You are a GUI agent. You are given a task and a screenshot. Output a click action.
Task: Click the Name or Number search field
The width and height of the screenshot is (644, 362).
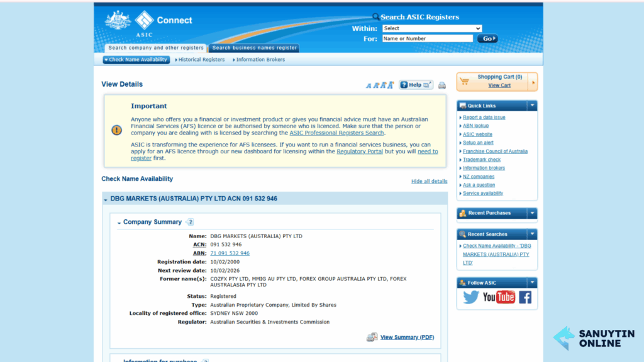tap(427, 38)
